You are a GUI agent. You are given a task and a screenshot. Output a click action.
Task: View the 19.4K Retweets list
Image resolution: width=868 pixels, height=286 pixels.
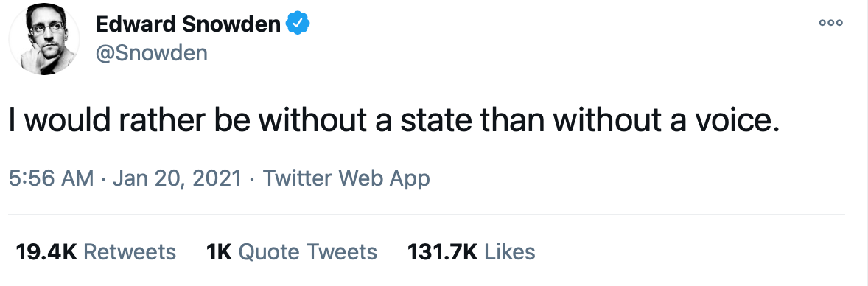(x=96, y=252)
